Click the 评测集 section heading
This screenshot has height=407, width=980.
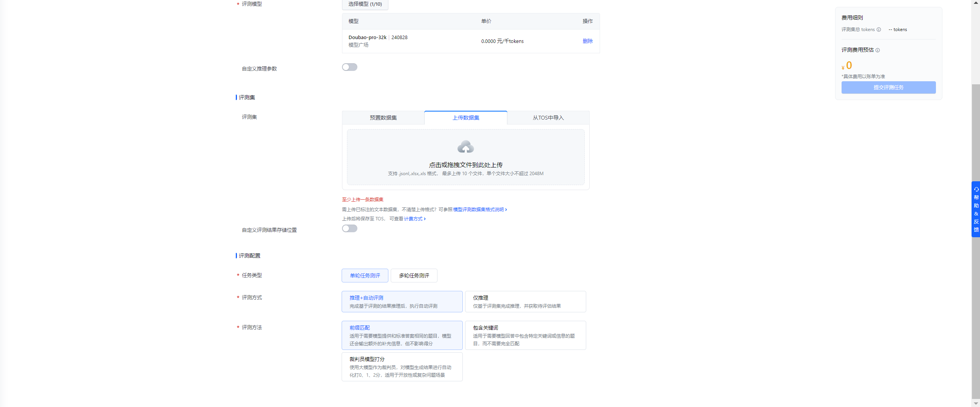click(247, 97)
